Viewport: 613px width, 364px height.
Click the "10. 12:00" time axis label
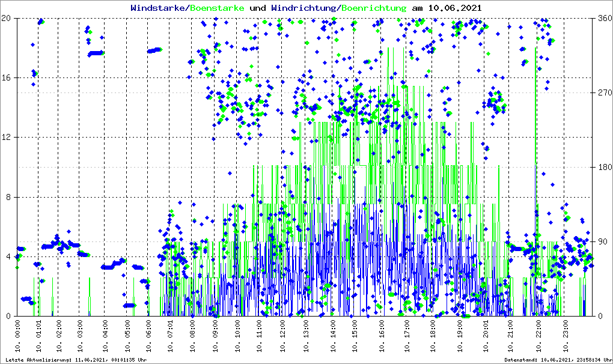(282, 336)
